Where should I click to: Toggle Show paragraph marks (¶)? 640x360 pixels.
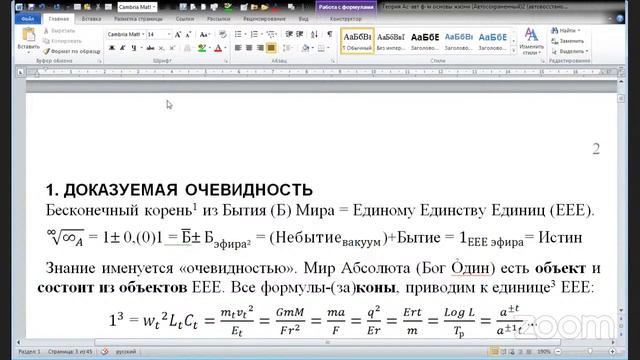coord(330,34)
